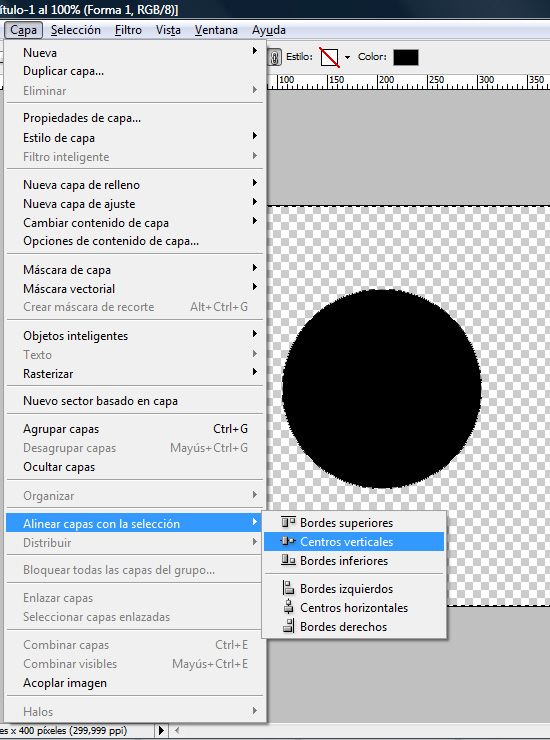Click the Centros horizontales align icon
This screenshot has width=550, height=740.
pyautogui.click(x=288, y=607)
